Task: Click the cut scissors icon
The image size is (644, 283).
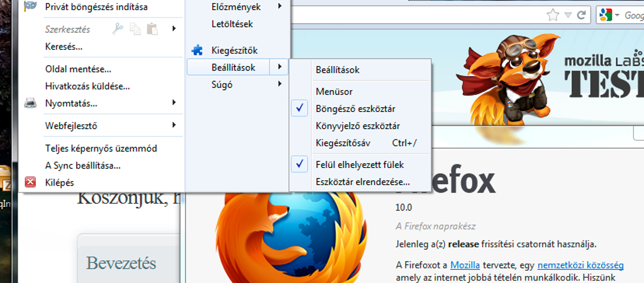Action: tap(118, 29)
